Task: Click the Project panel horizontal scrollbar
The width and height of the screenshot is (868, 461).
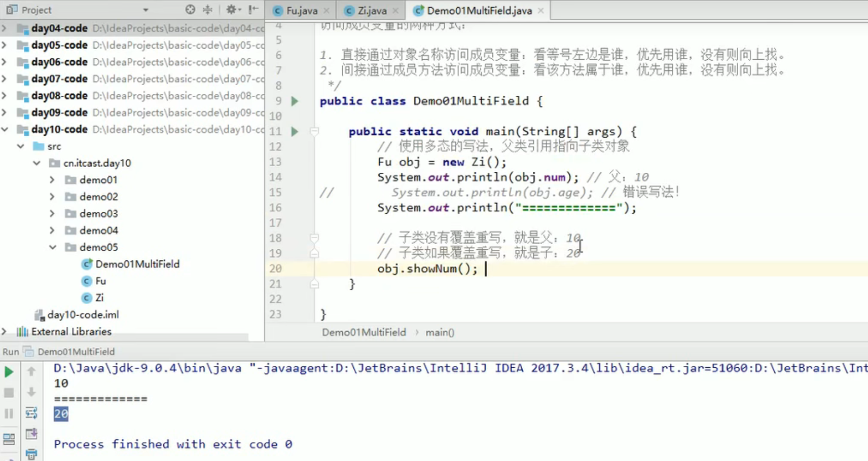Action: pyautogui.click(x=124, y=337)
